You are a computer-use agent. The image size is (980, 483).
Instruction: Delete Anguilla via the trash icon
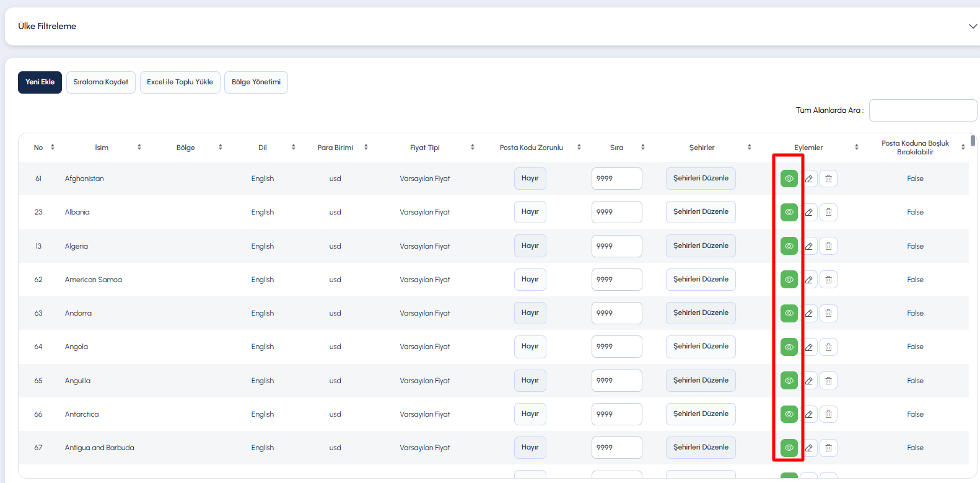click(829, 381)
